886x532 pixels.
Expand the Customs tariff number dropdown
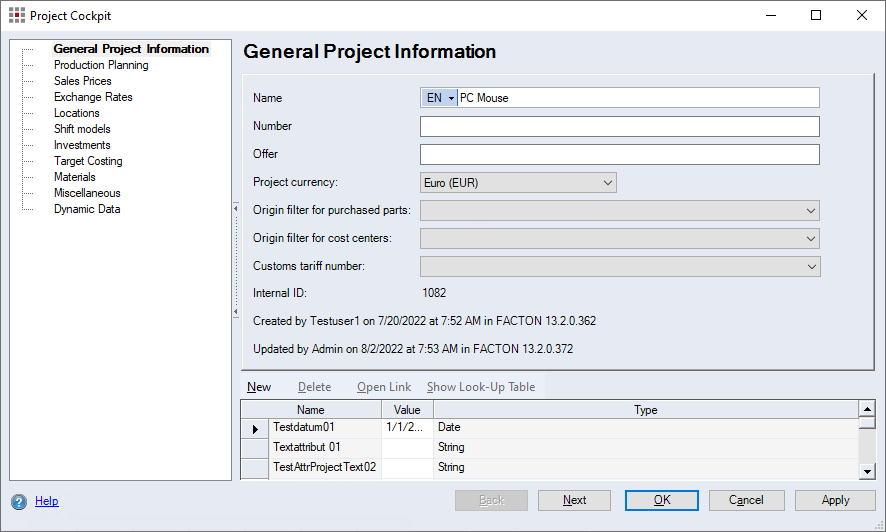(810, 267)
